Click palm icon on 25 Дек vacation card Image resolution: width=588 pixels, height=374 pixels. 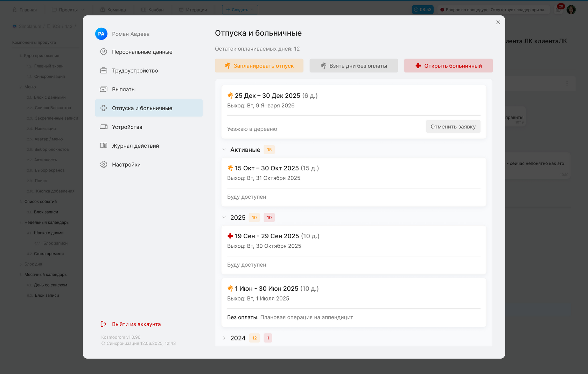pyautogui.click(x=230, y=96)
